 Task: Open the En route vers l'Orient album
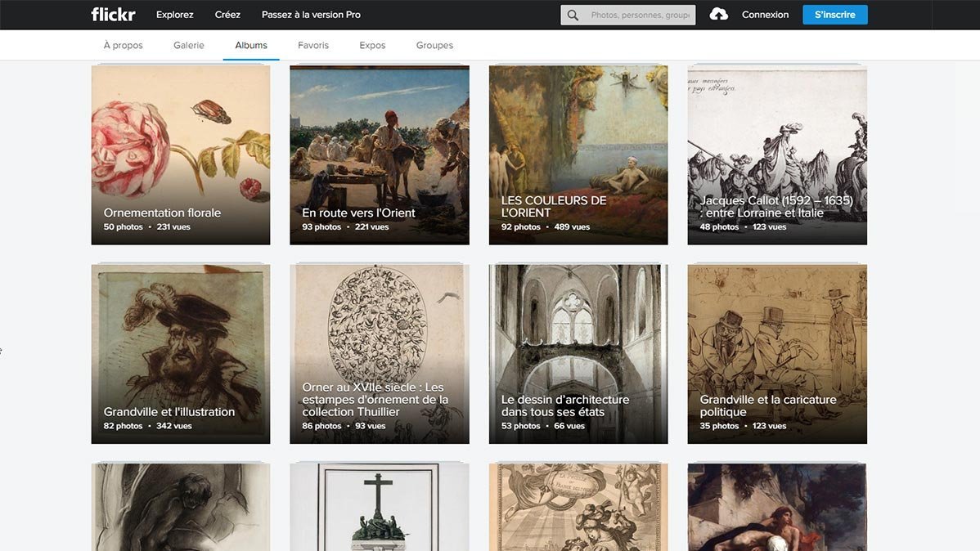379,155
